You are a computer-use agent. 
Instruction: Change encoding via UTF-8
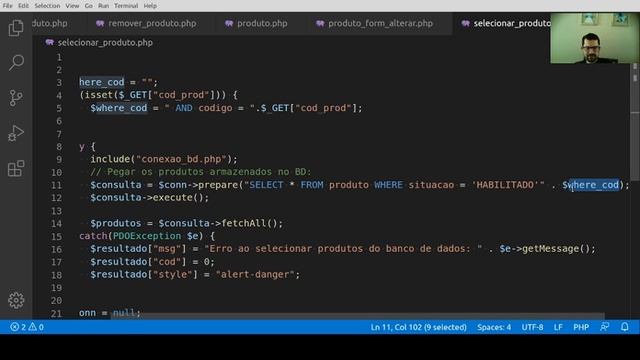coord(532,327)
